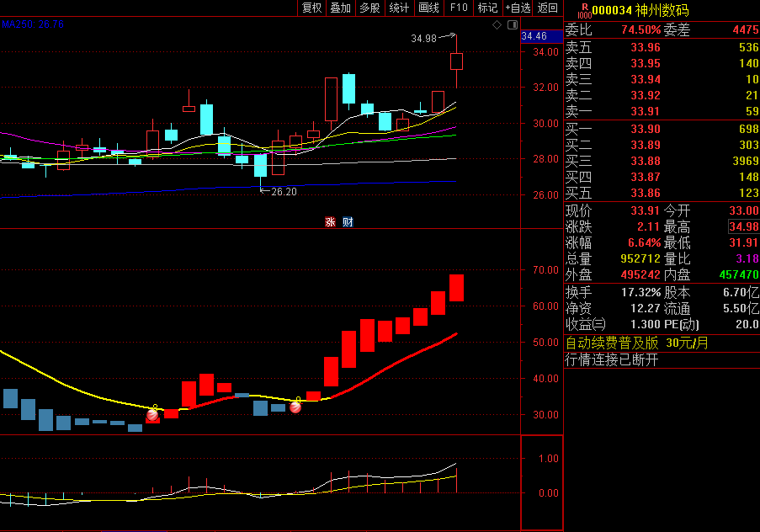Click the red 涨 tag icon
The image size is (760, 532).
point(330,222)
